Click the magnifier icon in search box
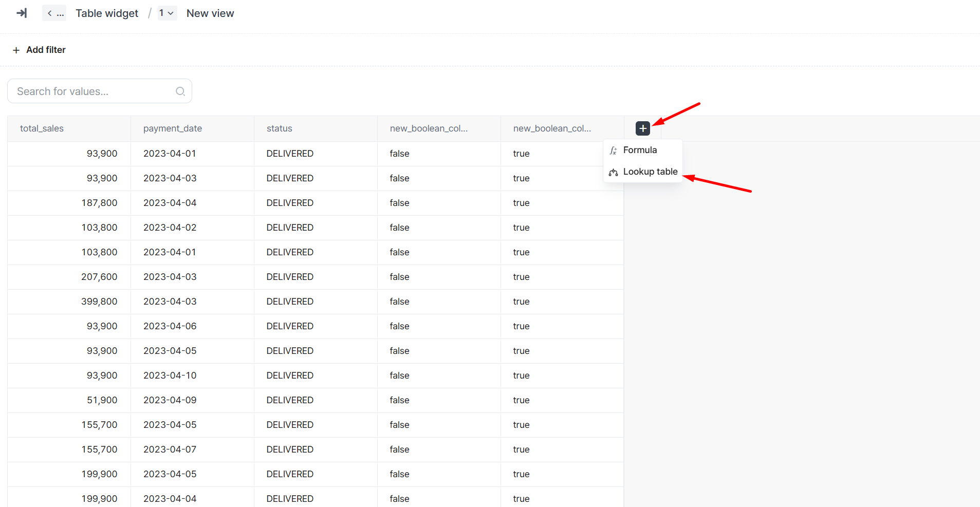The image size is (980, 507). pos(180,91)
